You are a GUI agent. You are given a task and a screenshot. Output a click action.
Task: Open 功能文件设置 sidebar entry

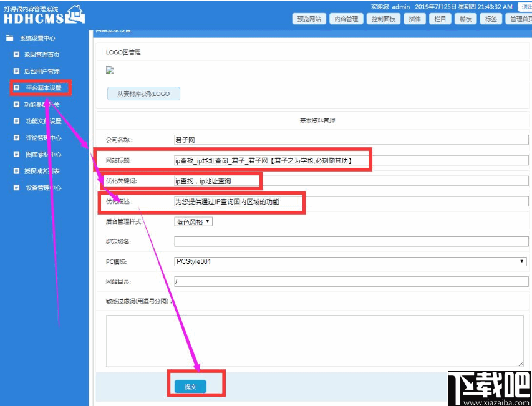tap(44, 121)
